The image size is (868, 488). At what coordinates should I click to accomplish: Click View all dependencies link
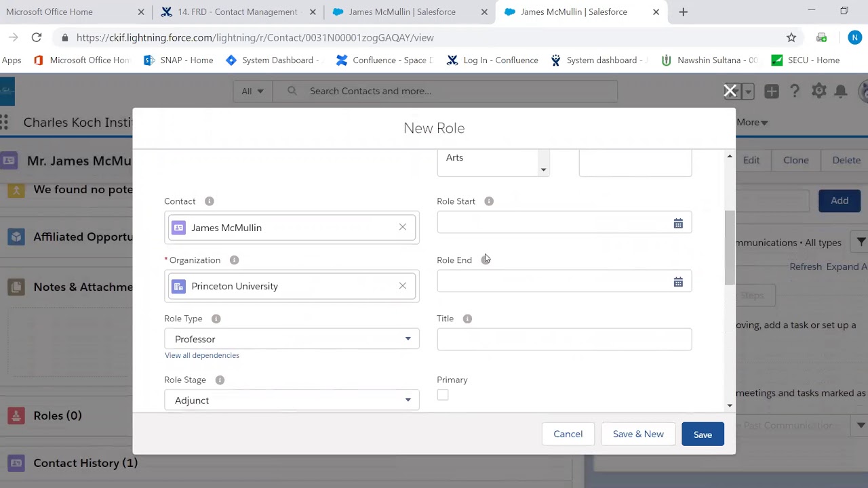tap(202, 355)
